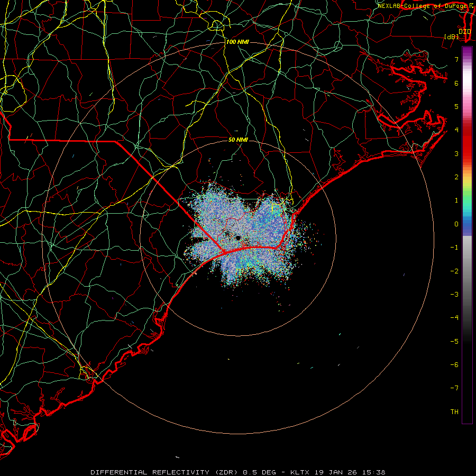The height and width of the screenshot is (476, 476).
Task: Click the 7 value on the dB scale
Action: tap(456, 59)
